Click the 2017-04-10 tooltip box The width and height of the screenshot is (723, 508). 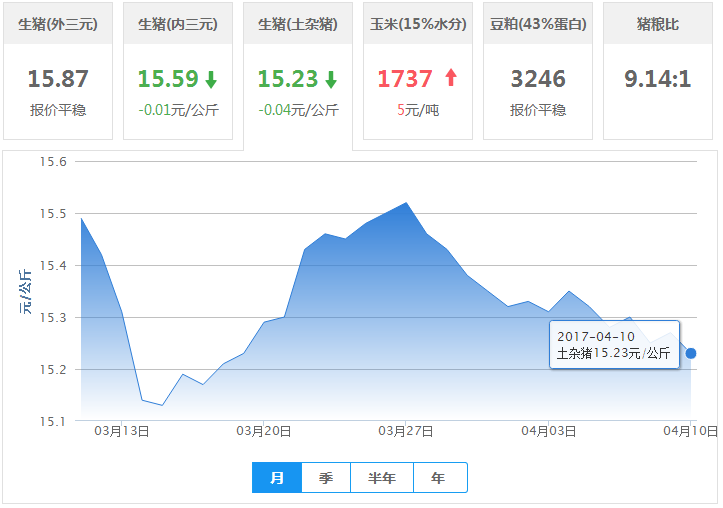tap(614, 344)
